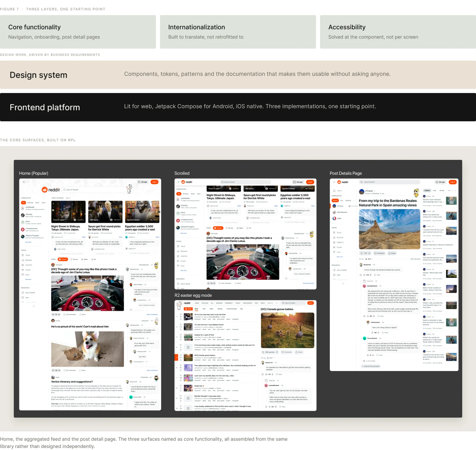Image resolution: width=476 pixels, height=450 pixels.
Task: Click the Core functionality card
Action: click(78, 32)
